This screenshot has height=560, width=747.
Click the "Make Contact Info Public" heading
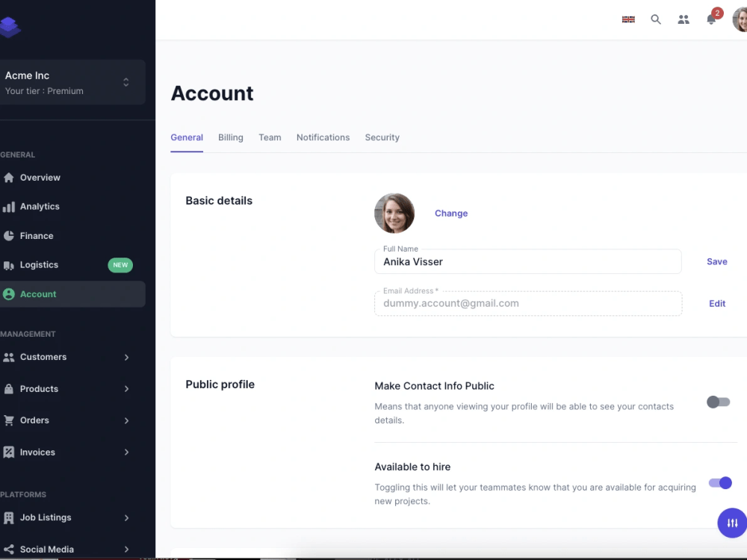434,386
